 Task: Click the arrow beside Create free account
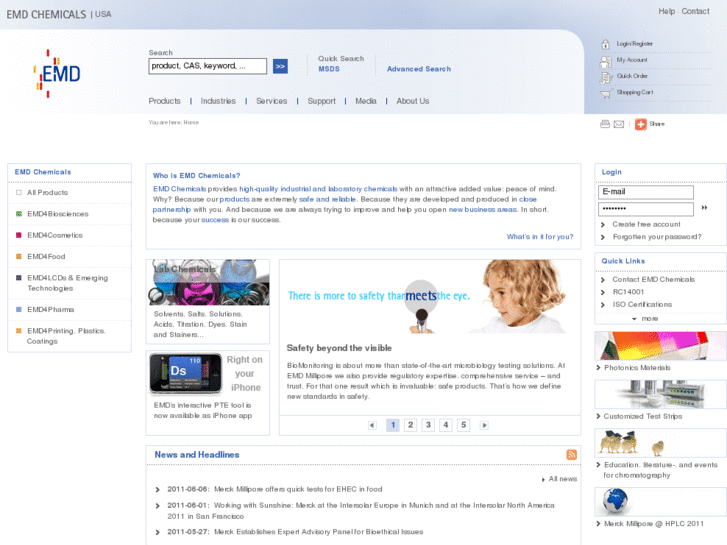(x=603, y=224)
